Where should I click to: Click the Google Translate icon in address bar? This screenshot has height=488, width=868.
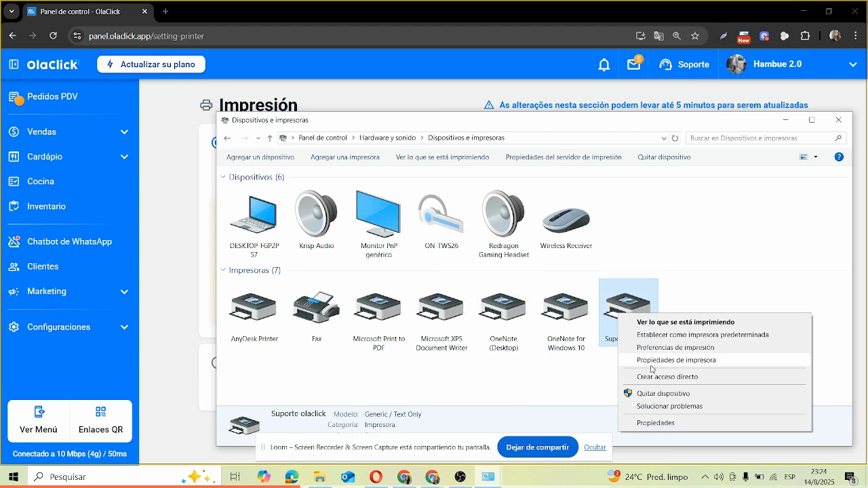click(x=658, y=36)
